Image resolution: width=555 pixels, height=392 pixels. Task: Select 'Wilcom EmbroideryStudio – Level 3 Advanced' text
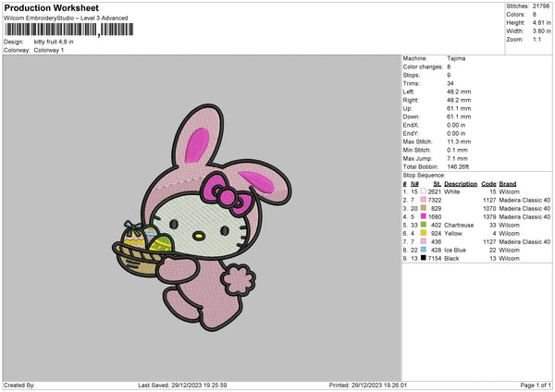pos(66,18)
